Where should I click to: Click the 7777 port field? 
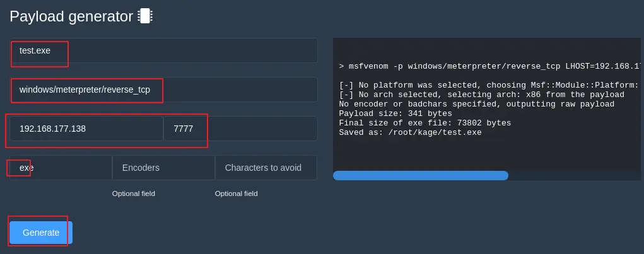(x=240, y=129)
